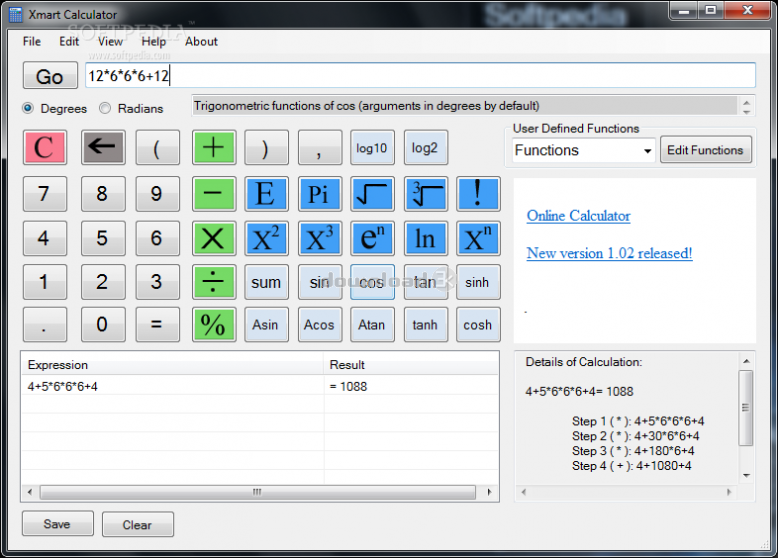Select the cube root function button

(426, 193)
